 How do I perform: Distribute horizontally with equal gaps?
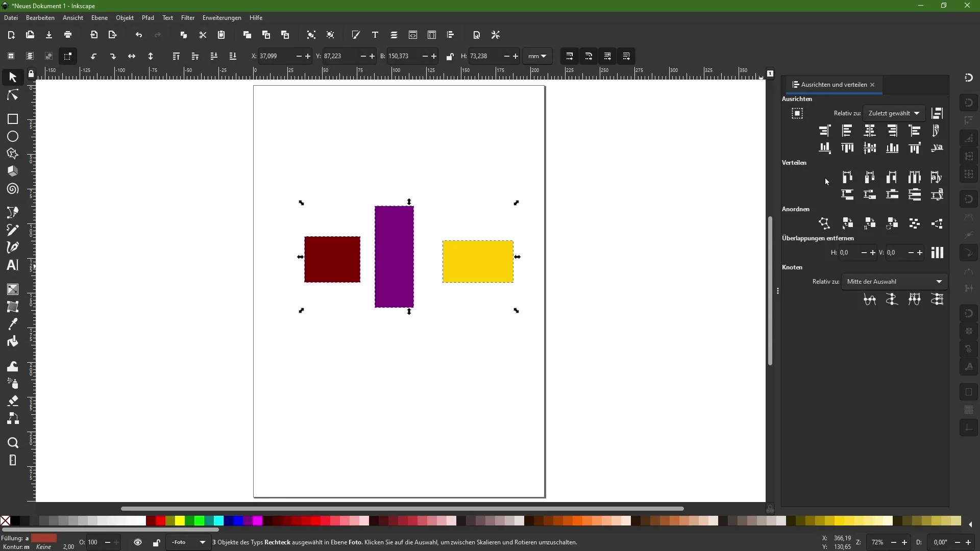(x=915, y=177)
